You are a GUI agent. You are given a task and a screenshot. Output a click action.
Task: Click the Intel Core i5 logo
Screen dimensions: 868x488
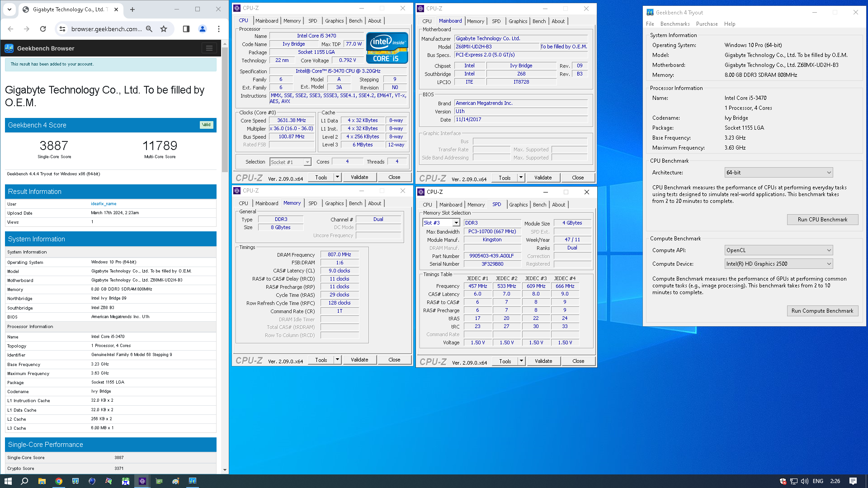(x=387, y=47)
